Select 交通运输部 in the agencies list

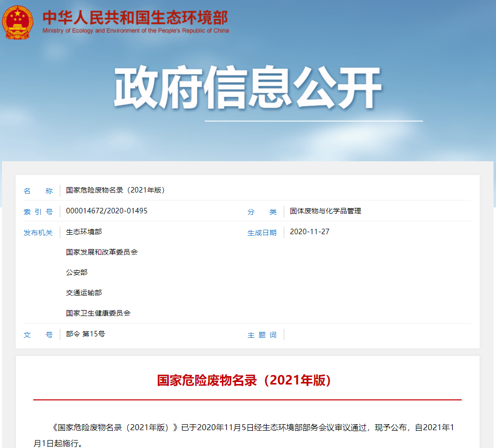pyautogui.click(x=84, y=293)
